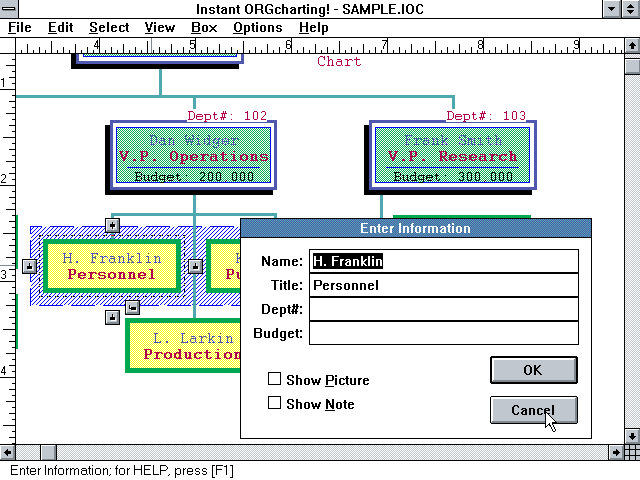The width and height of the screenshot is (640, 480).
Task: Click the add-assistant handle below H. Franklin
Action: click(132, 307)
